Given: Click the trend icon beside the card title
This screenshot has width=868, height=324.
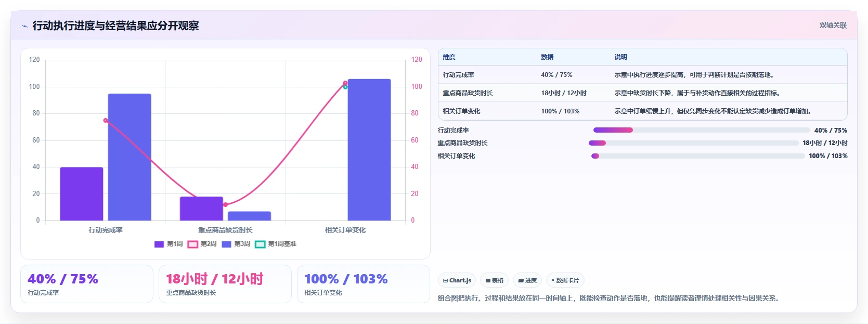Looking at the screenshot, I should 24,26.
